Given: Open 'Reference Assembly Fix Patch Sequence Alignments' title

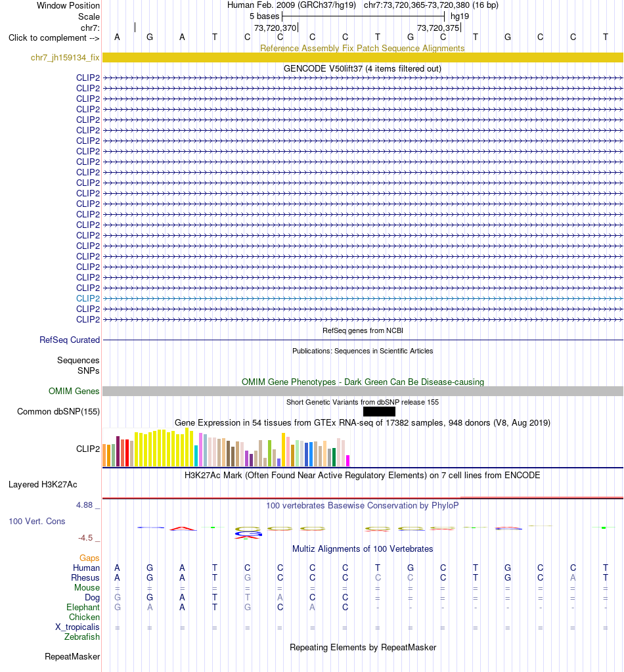Looking at the screenshot, I should (x=363, y=48).
